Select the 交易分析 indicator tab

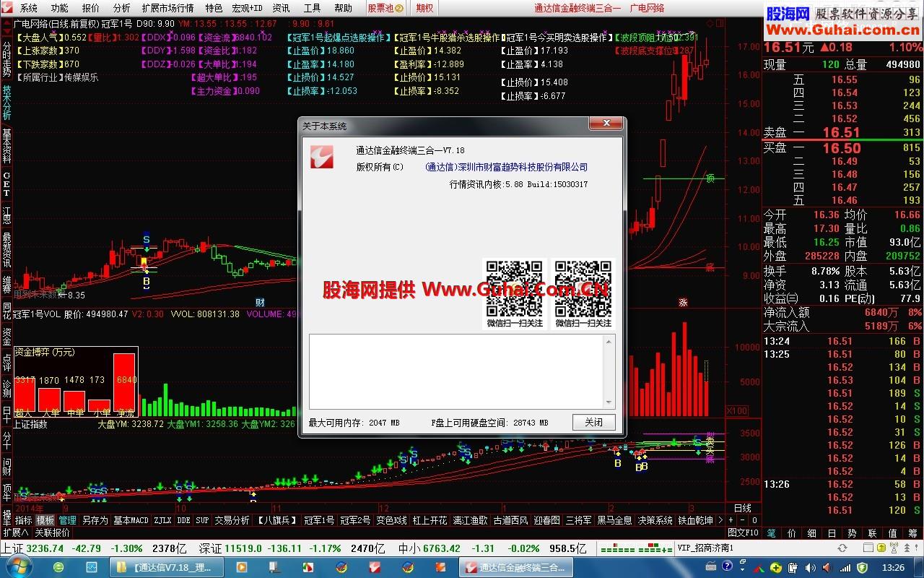point(232,520)
